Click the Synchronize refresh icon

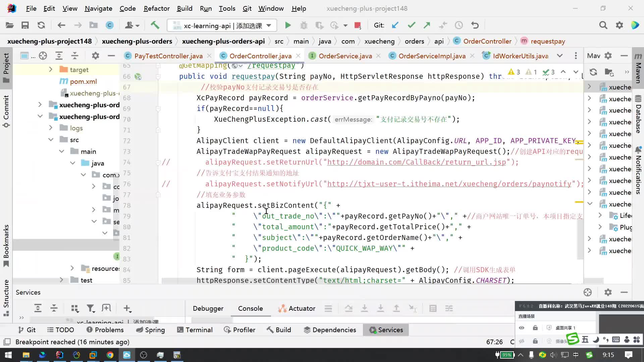(41, 25)
